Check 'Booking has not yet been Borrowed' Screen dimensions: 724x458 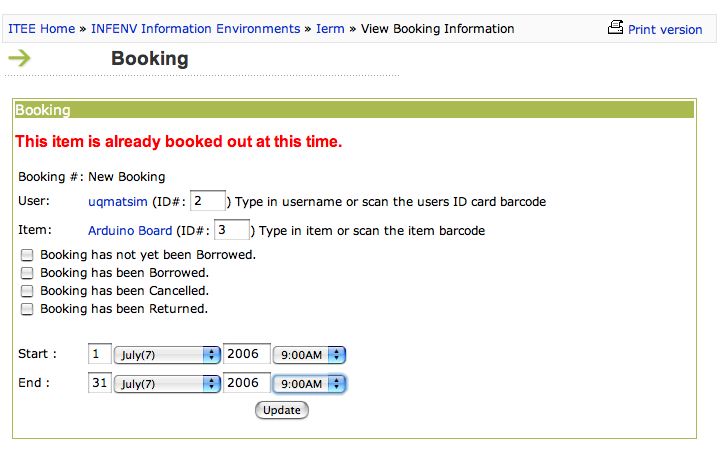coord(27,255)
